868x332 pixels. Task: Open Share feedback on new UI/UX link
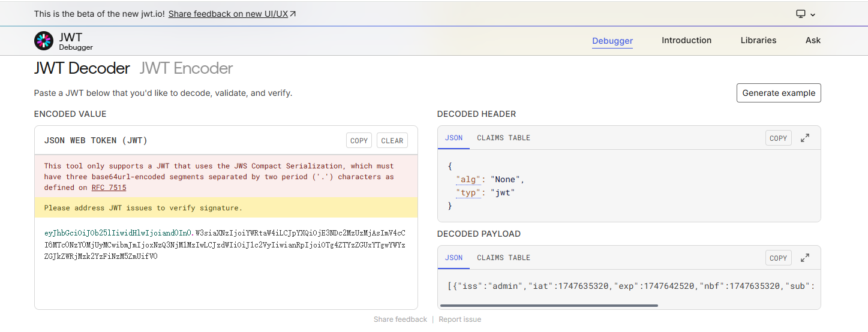(232, 14)
